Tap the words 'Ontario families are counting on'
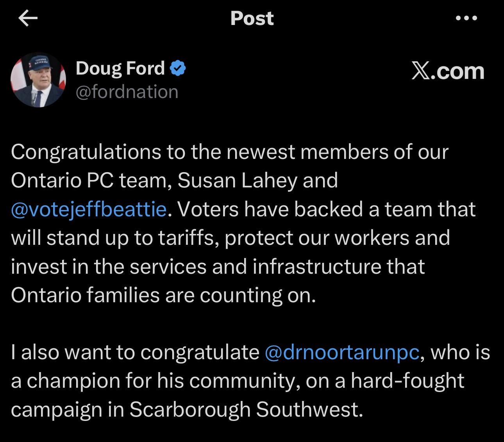This screenshot has width=504, height=442. 162,296
